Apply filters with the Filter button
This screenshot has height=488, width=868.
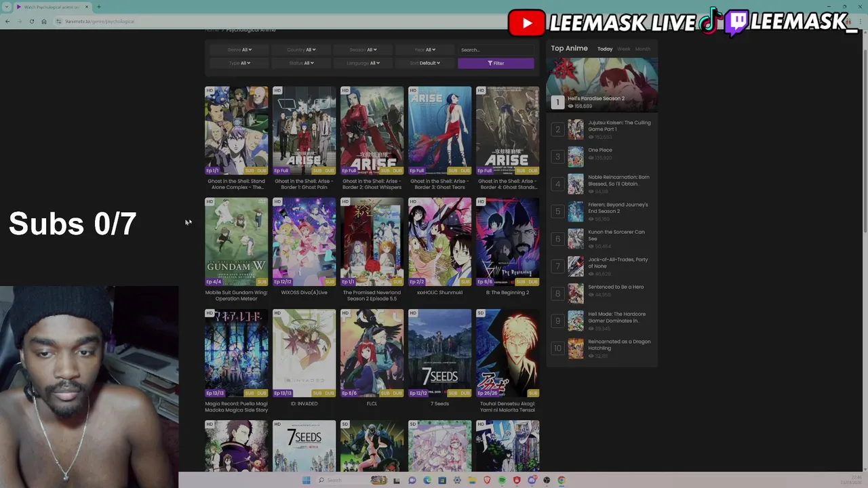pyautogui.click(x=496, y=63)
